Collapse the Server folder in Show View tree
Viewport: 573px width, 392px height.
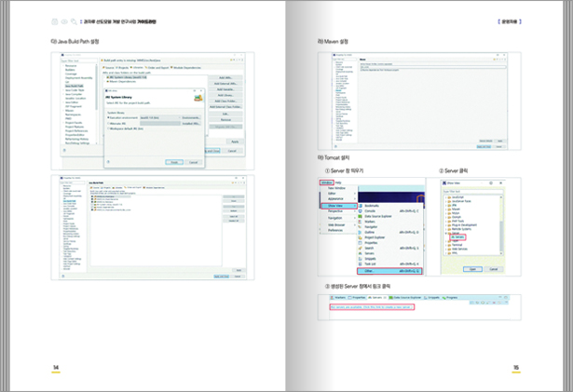[x=445, y=233]
